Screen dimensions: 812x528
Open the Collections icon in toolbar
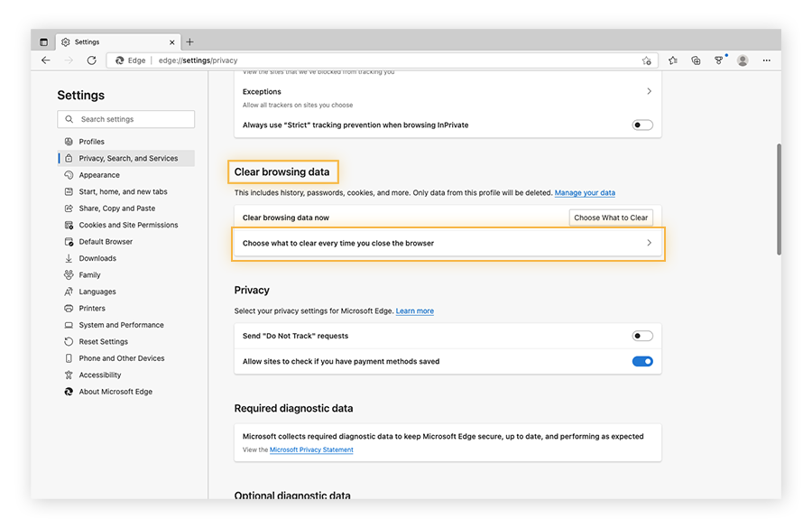(696, 60)
